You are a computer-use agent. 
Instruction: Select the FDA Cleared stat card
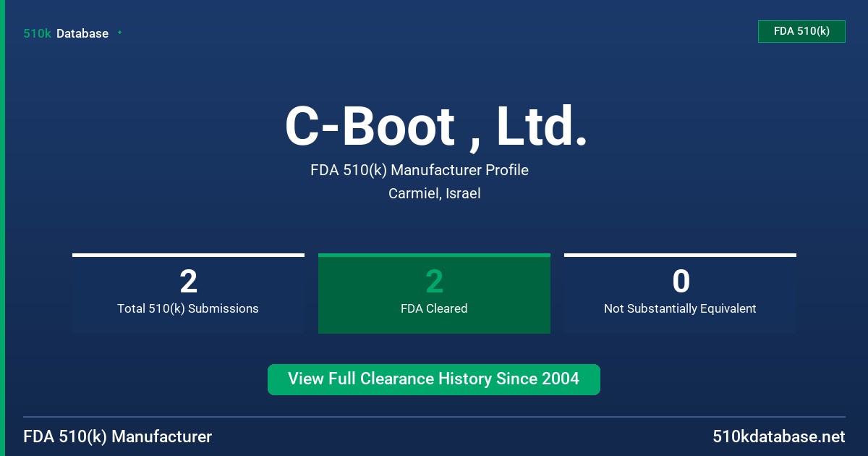click(x=434, y=293)
